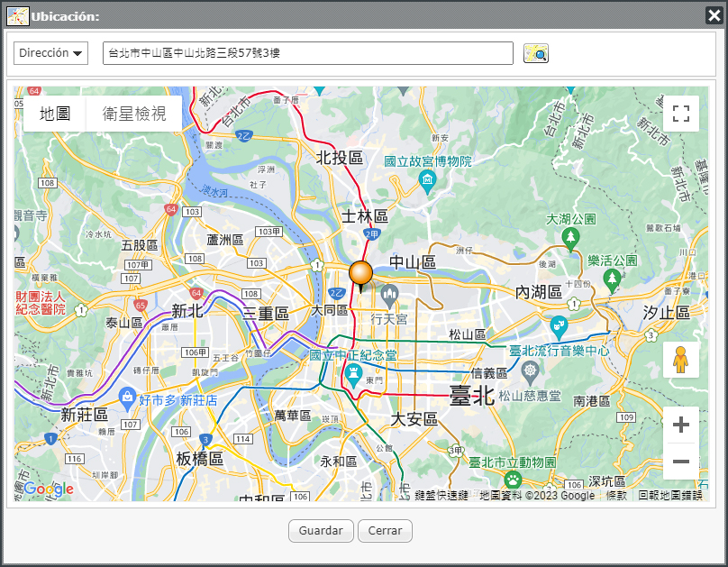The height and width of the screenshot is (567, 728).
Task: Zoom in on the map
Action: pyautogui.click(x=681, y=425)
